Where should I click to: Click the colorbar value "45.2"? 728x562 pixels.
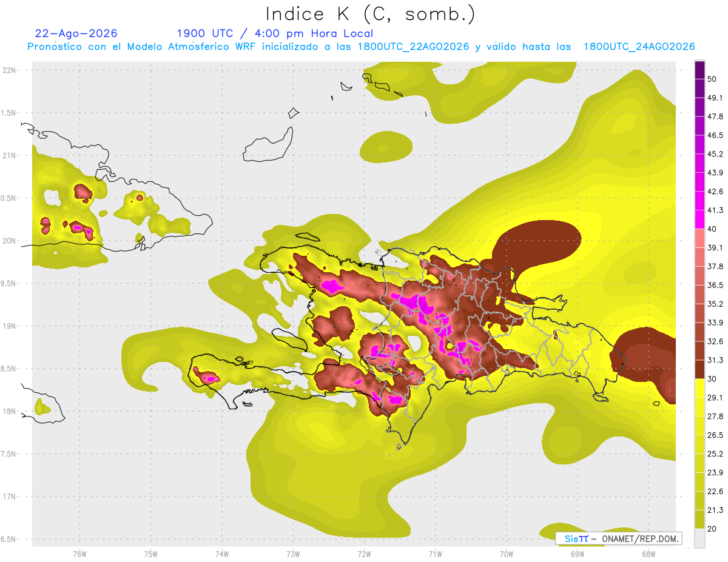pyautogui.click(x=715, y=154)
